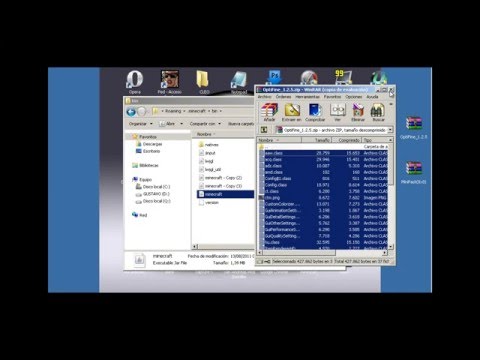Click the Añadir icon in WinRAR toolbar

pos(269,112)
